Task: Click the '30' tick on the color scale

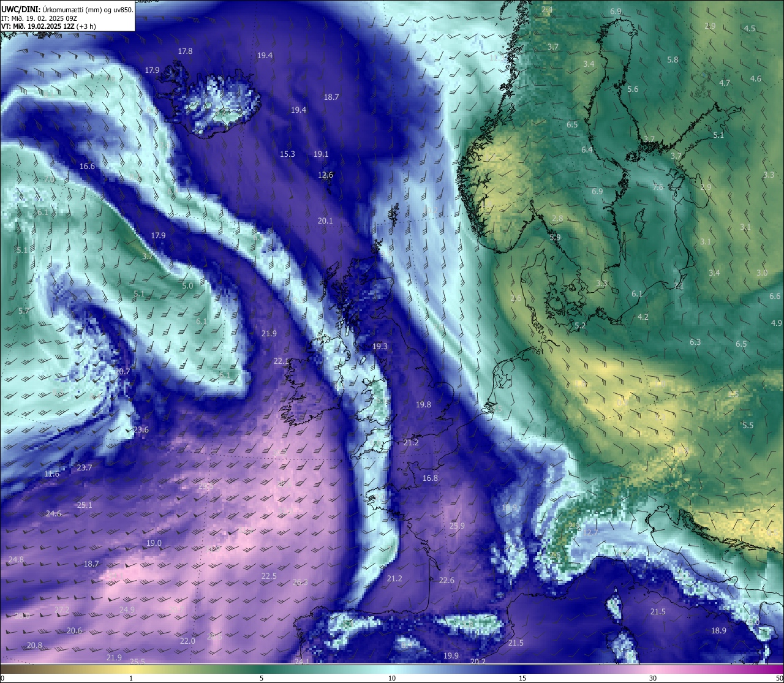Action: 653,678
